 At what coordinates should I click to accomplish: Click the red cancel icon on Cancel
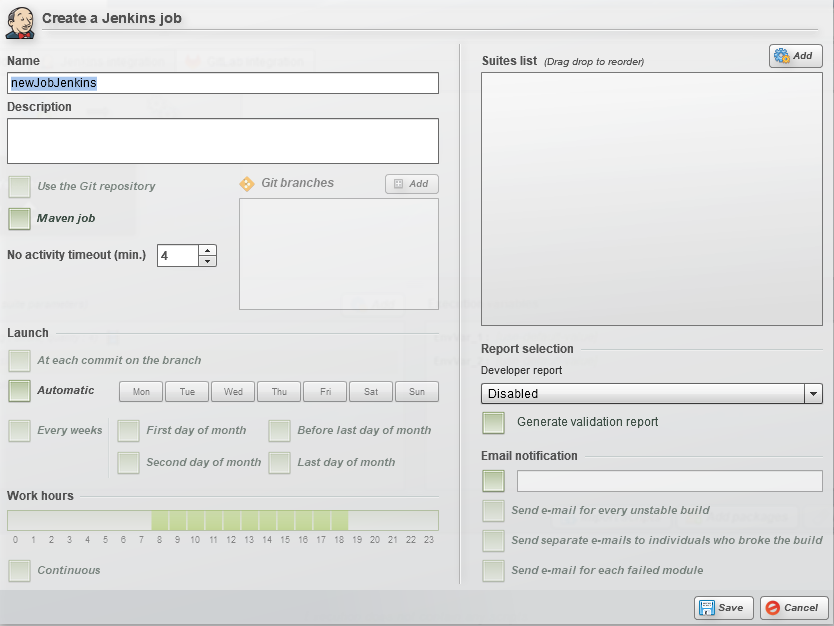[x=773, y=607]
